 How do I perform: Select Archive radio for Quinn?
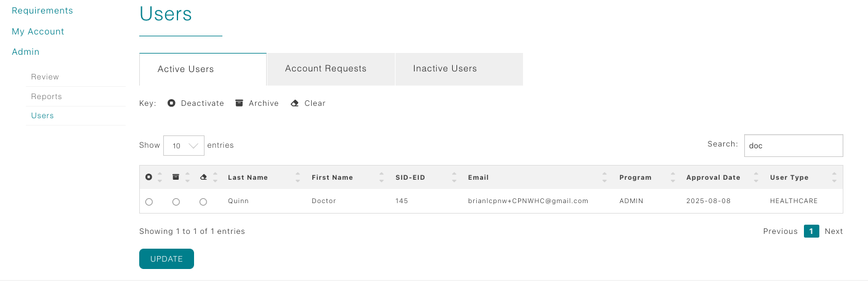pos(176,202)
